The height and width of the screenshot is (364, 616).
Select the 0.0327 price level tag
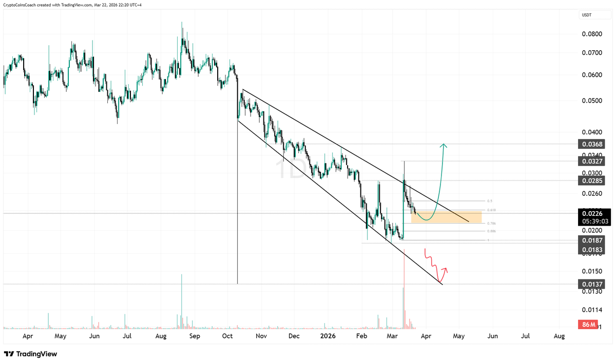(x=591, y=161)
